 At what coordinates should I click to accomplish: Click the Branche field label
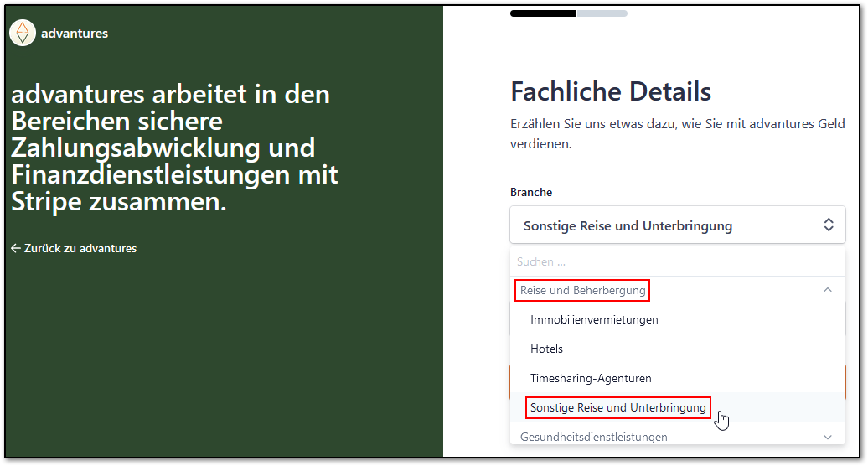click(531, 192)
